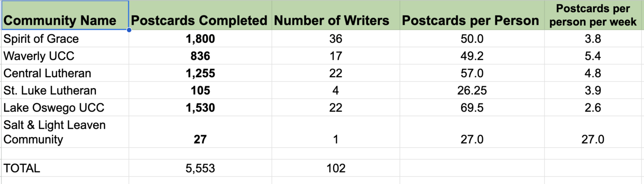Select the 26.25 postcards per person cell
The width and height of the screenshot is (644, 184).
[x=472, y=90]
